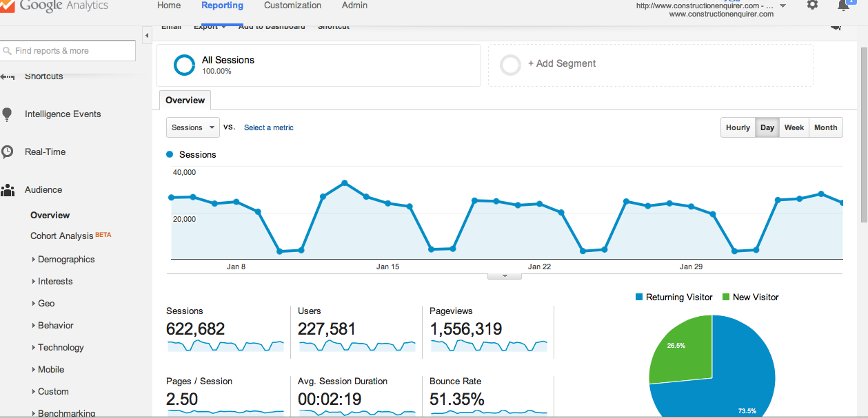868x418 pixels.
Task: Click the green 26.5% pie slice
Action: [x=681, y=350]
